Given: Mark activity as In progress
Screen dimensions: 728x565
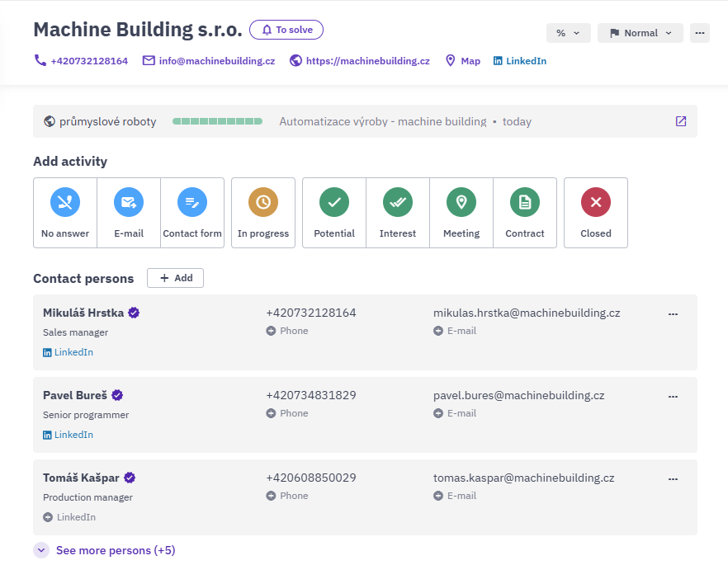Looking at the screenshot, I should 263,213.
